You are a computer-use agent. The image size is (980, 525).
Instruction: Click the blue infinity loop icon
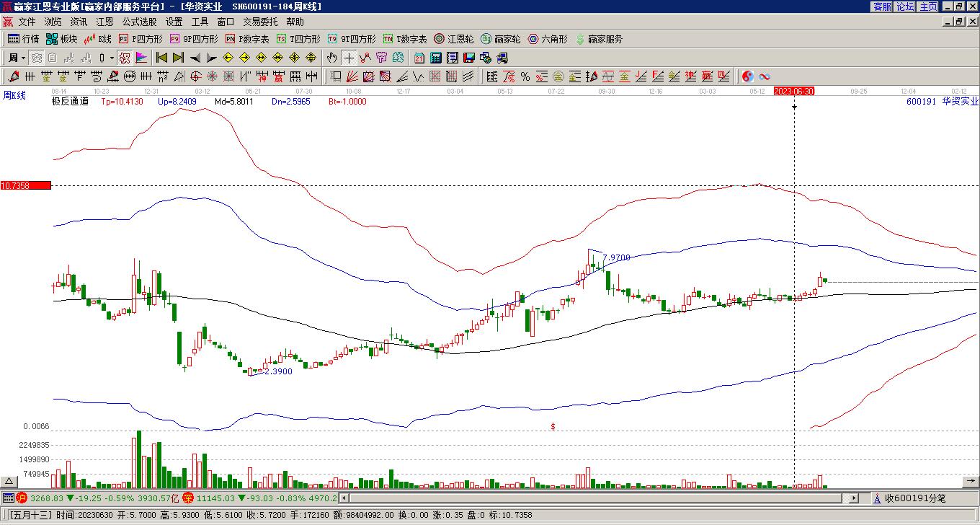point(765,76)
